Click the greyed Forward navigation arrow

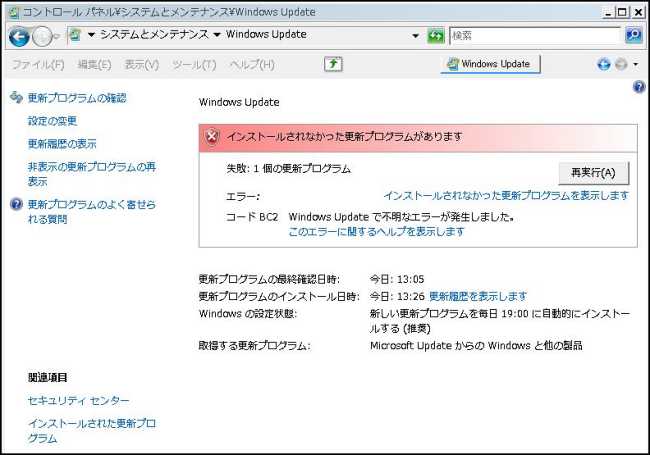pyautogui.click(x=42, y=37)
